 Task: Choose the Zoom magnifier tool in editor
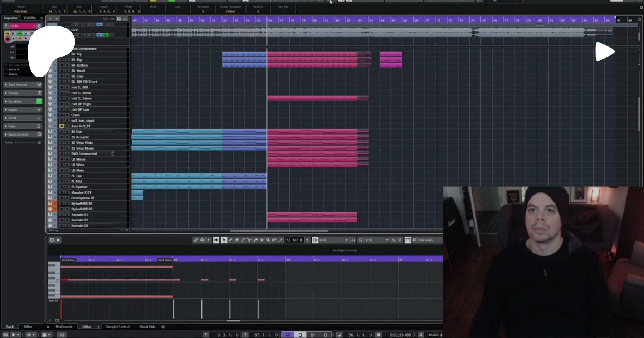point(268,240)
